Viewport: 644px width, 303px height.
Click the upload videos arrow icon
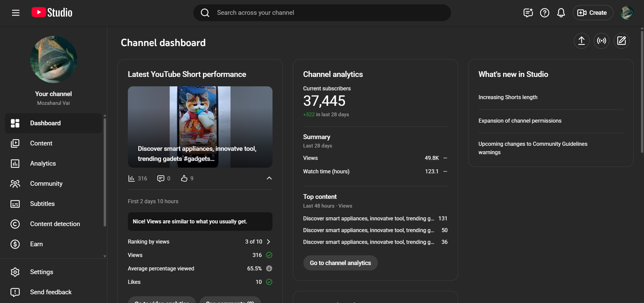tap(581, 41)
